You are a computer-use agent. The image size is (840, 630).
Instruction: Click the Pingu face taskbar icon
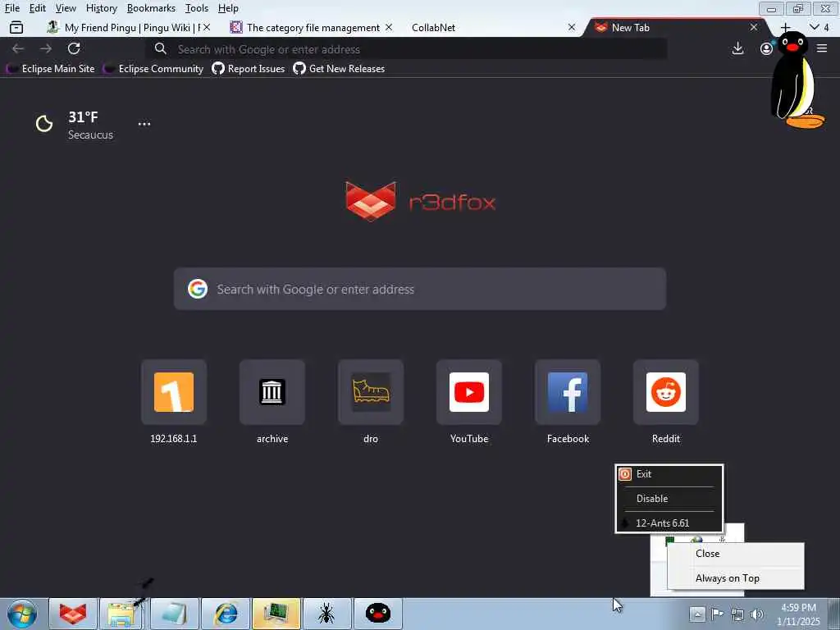(x=378, y=614)
